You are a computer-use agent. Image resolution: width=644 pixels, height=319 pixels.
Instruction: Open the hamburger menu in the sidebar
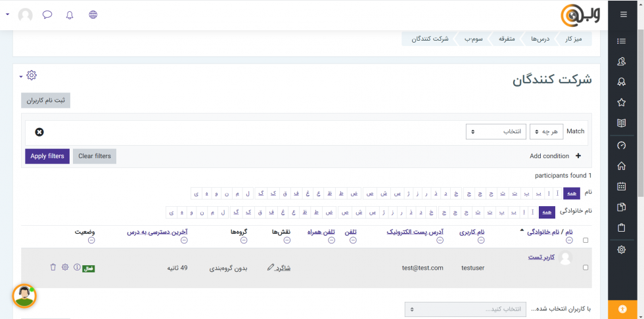pyautogui.click(x=623, y=14)
